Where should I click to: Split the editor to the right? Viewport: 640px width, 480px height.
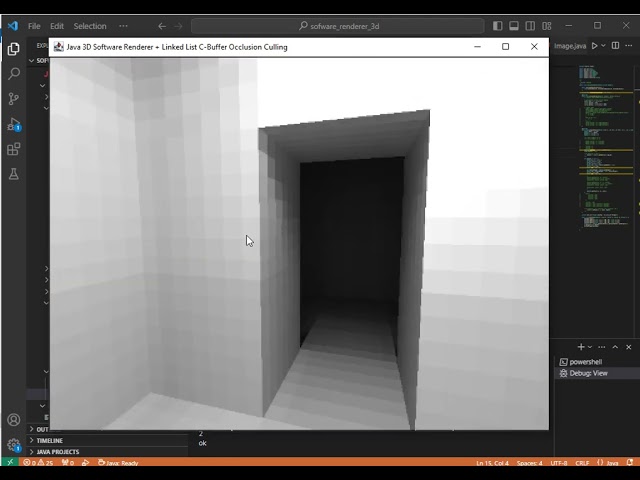click(x=615, y=45)
